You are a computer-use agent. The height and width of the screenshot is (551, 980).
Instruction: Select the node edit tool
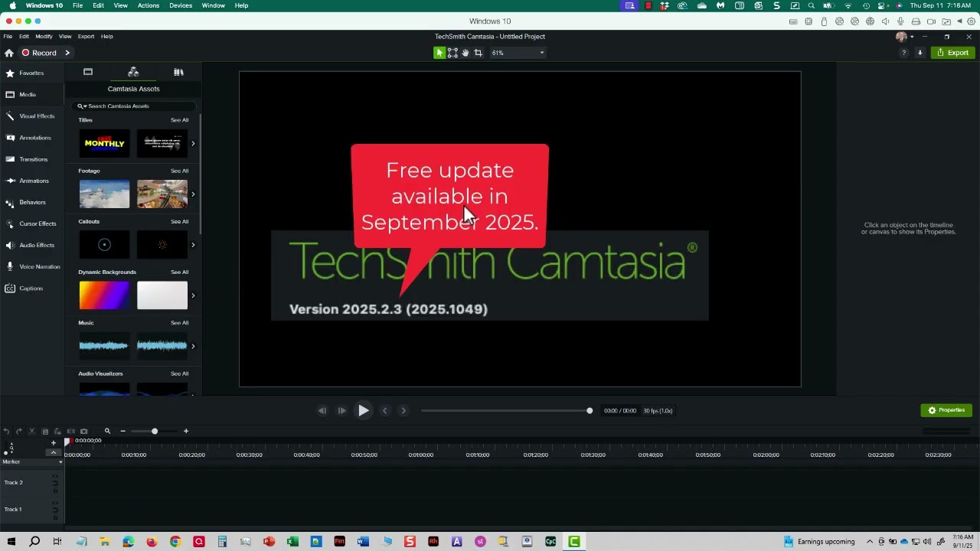452,53
